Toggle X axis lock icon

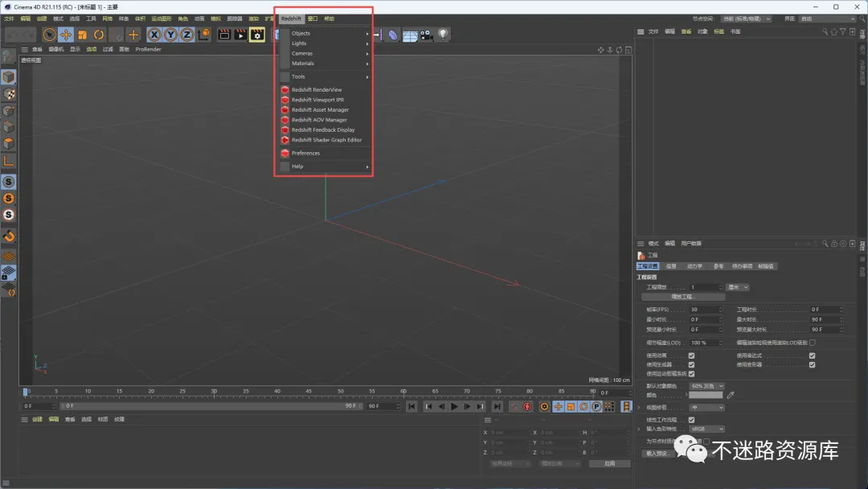(x=154, y=35)
